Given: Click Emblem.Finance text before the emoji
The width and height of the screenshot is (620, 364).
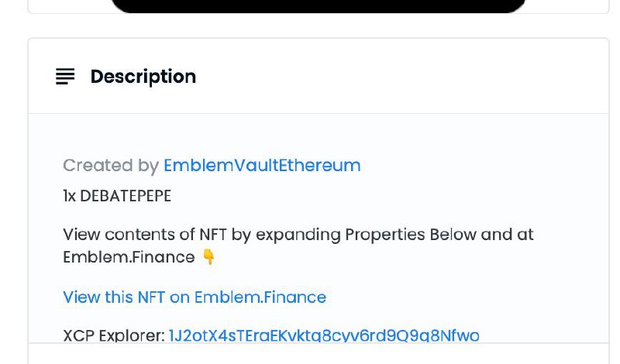Looking at the screenshot, I should coord(129,257).
